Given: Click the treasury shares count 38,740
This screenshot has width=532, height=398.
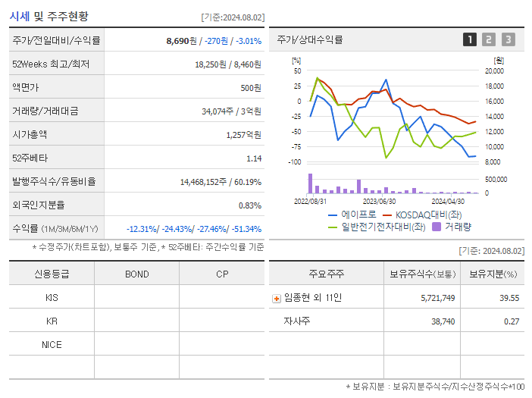Looking at the screenshot, I should click(443, 321).
